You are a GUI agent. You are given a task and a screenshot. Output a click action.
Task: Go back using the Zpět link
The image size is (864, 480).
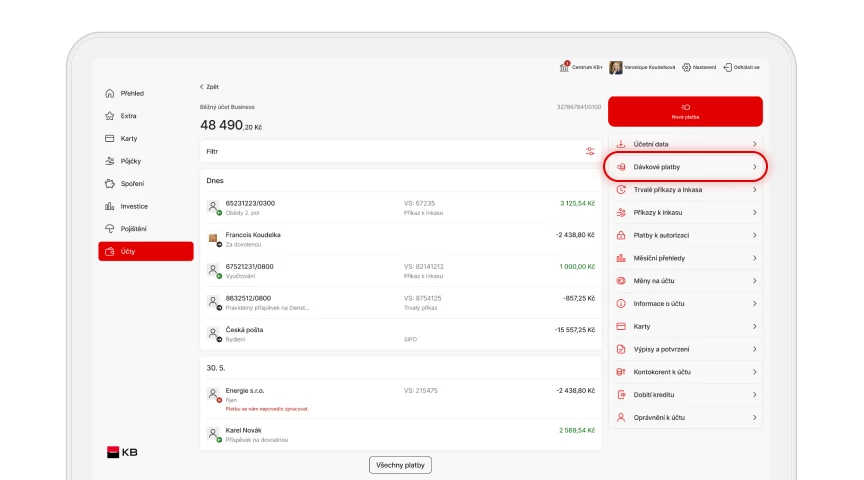tap(209, 87)
